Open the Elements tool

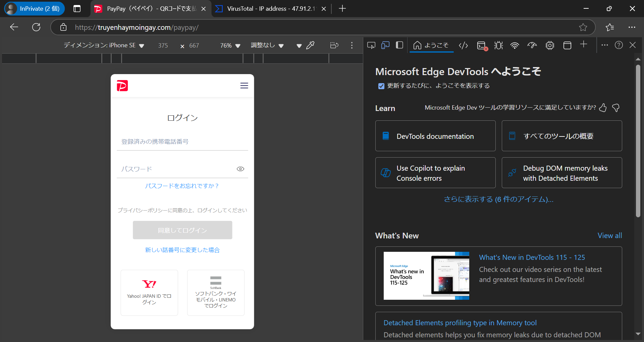(x=463, y=45)
